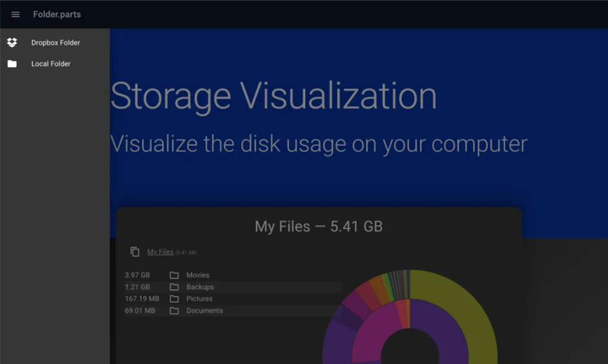608x364 pixels.
Task: Open the Dropbox Folder source
Action: tap(55, 42)
